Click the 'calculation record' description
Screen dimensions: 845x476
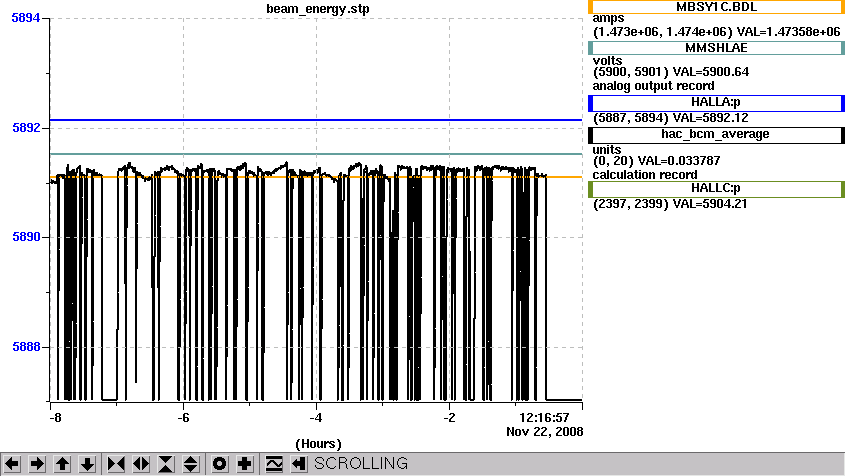(645, 175)
